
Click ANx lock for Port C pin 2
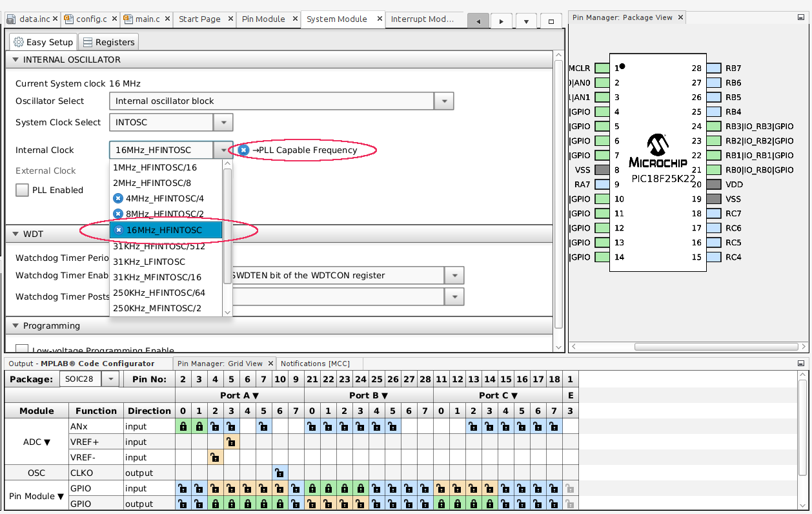click(474, 426)
